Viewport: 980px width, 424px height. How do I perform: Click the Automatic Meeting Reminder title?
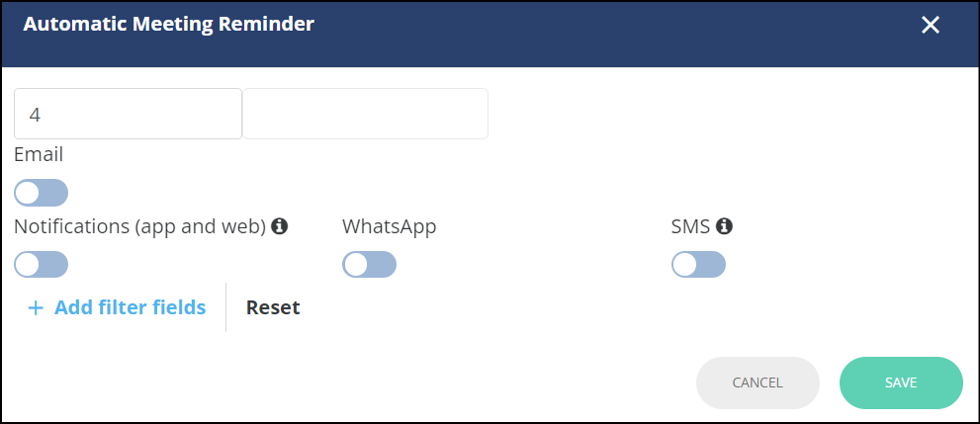tap(169, 25)
